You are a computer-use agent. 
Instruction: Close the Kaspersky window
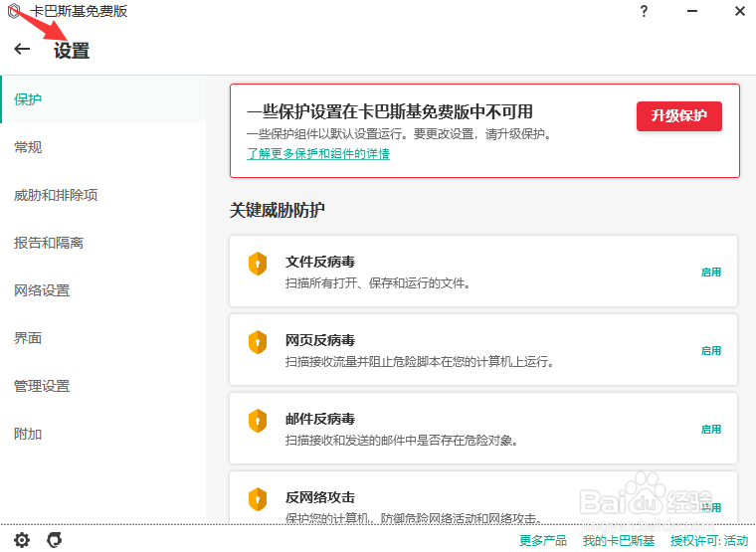[x=740, y=11]
